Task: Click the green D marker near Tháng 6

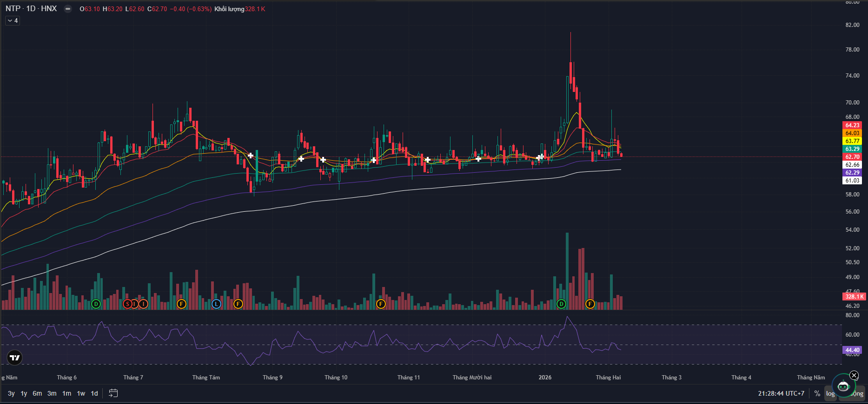Action: pos(96,304)
